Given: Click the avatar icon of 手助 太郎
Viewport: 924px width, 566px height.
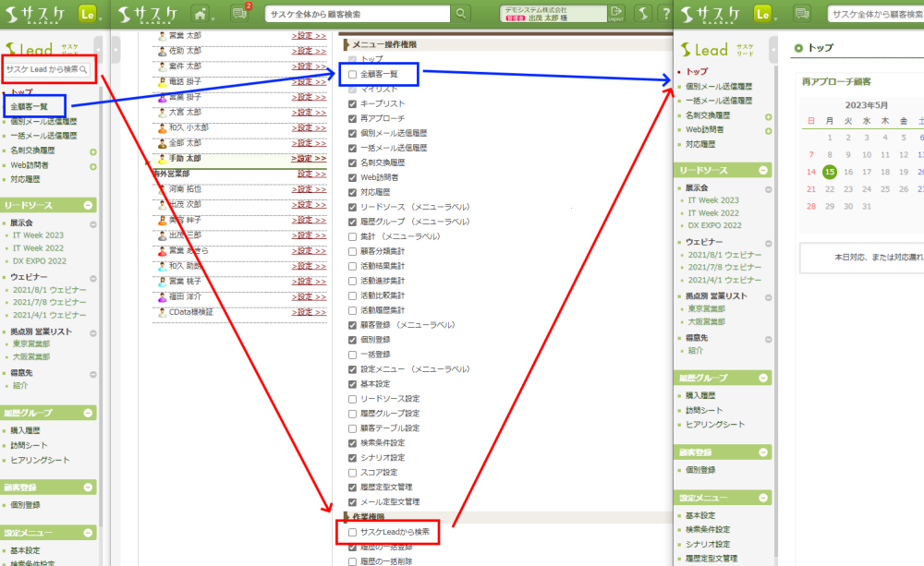Looking at the screenshot, I should [x=162, y=159].
